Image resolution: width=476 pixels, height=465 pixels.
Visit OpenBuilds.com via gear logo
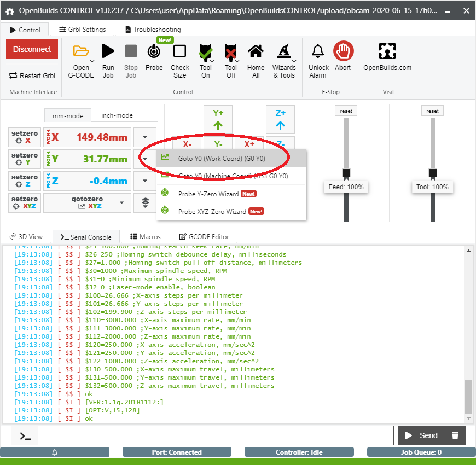tap(387, 51)
